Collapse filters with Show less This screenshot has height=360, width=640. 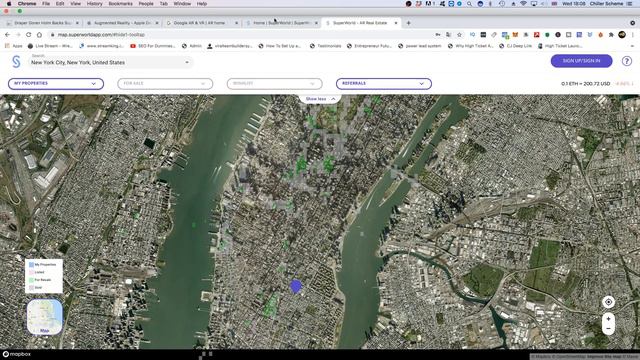320,99
